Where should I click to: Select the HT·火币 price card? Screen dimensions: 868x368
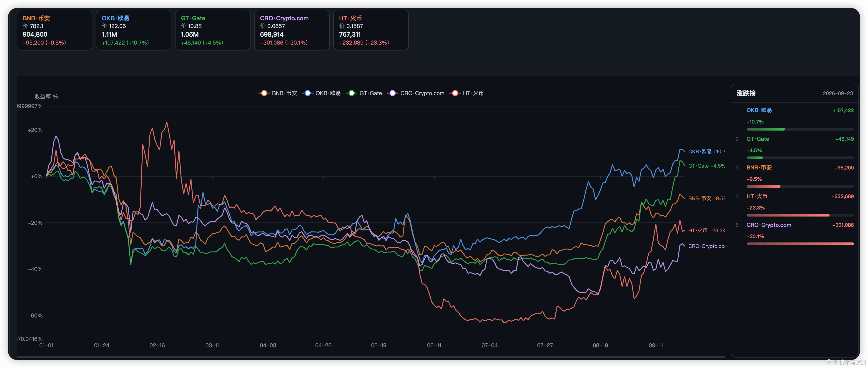[371, 30]
